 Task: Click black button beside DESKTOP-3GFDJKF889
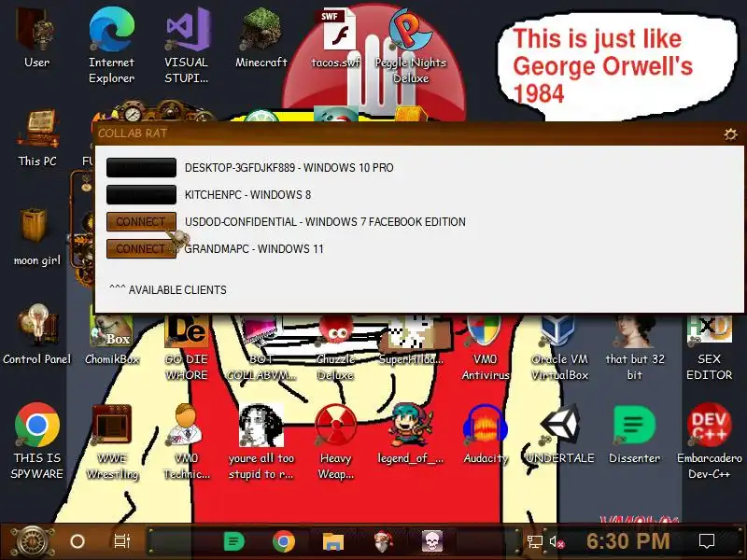click(141, 168)
